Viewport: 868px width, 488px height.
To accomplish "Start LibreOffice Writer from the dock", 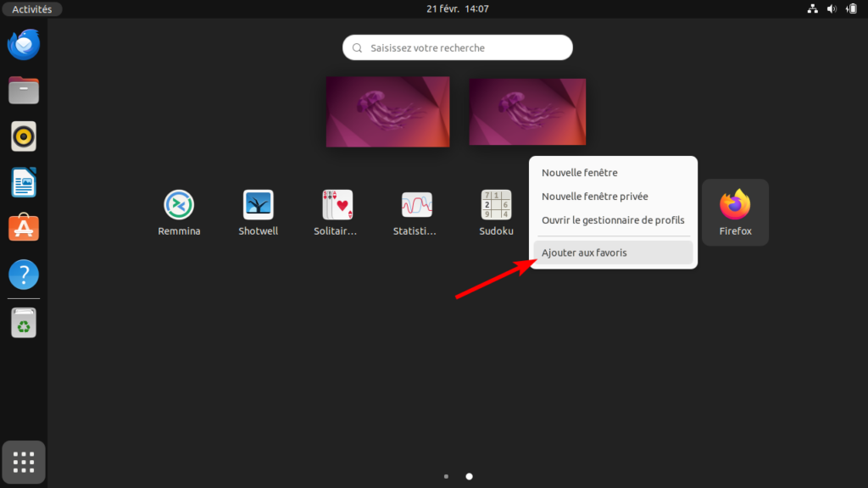I will click(24, 182).
